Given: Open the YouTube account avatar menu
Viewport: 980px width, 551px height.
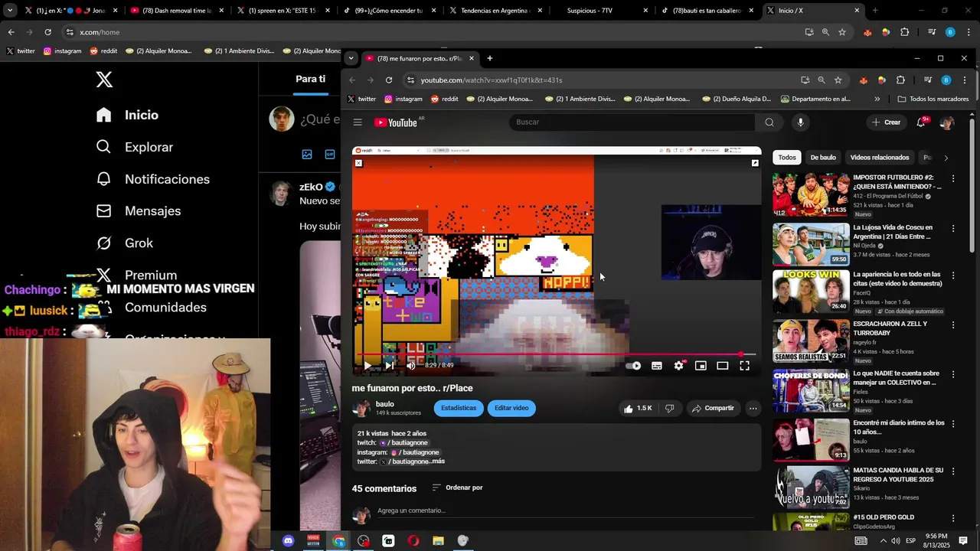Looking at the screenshot, I should tap(947, 122).
